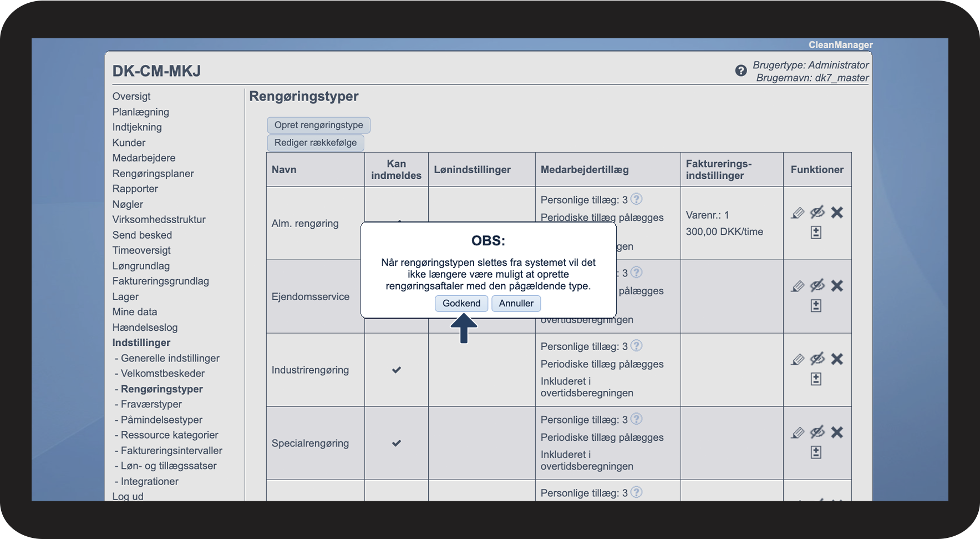Delete Alm. rengøring using X icon

(x=837, y=213)
